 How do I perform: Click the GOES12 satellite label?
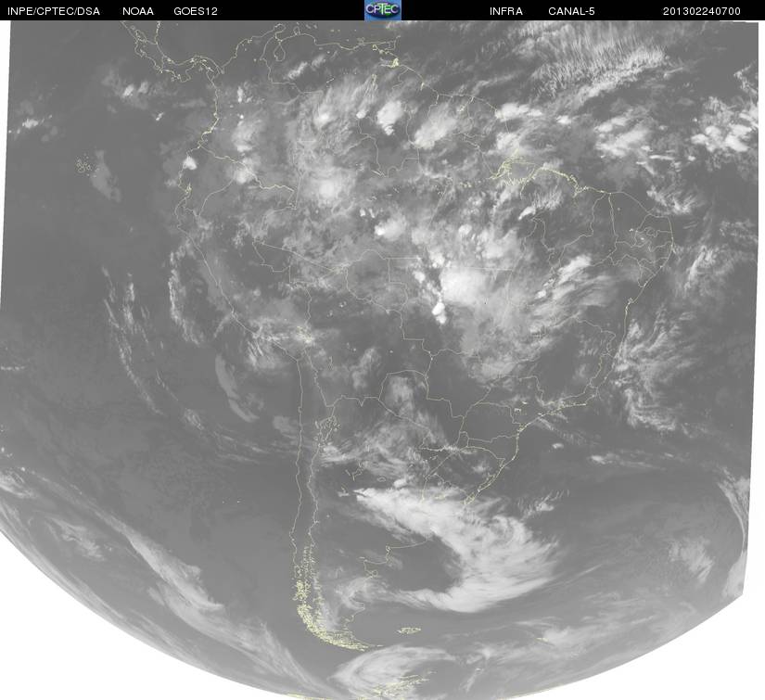[196, 11]
